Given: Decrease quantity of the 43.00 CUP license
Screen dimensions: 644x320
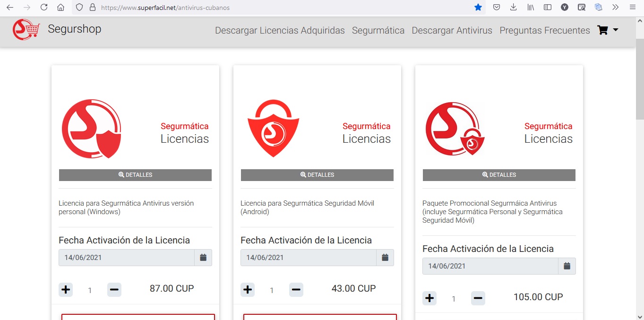Looking at the screenshot, I should (x=296, y=290).
